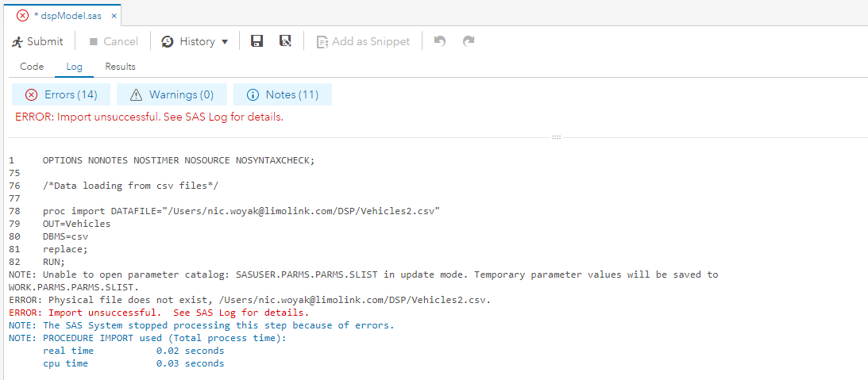Click the Add as Snippet icon
Screen dimensions: 868x380
point(322,41)
